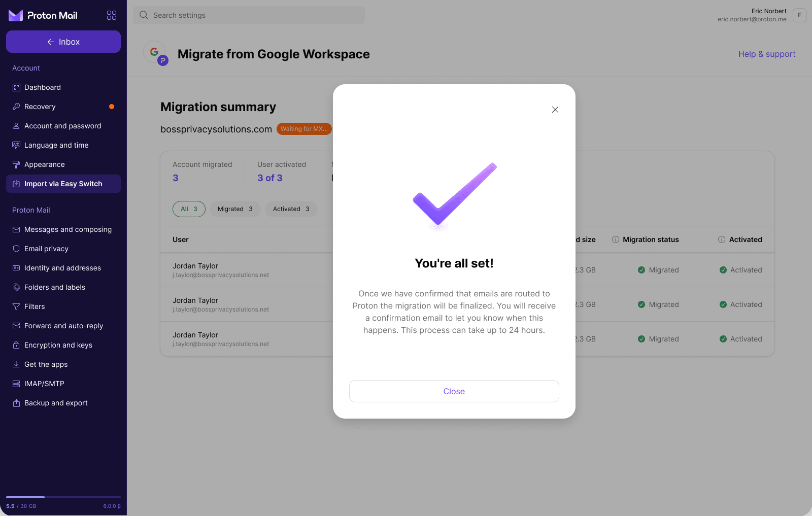812x516 pixels.
Task: Open Language and time settings
Action: point(63,145)
